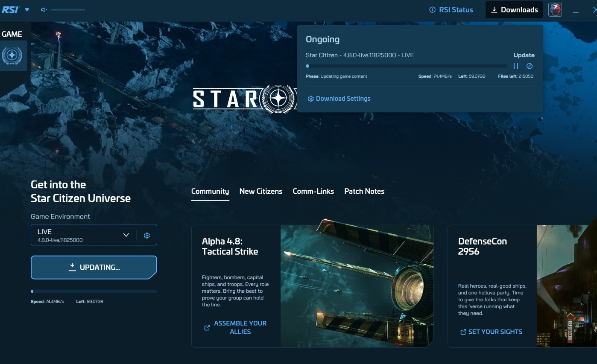
Task: Expand the dropdown arrow beside the RSI logo
Action: point(27,9)
